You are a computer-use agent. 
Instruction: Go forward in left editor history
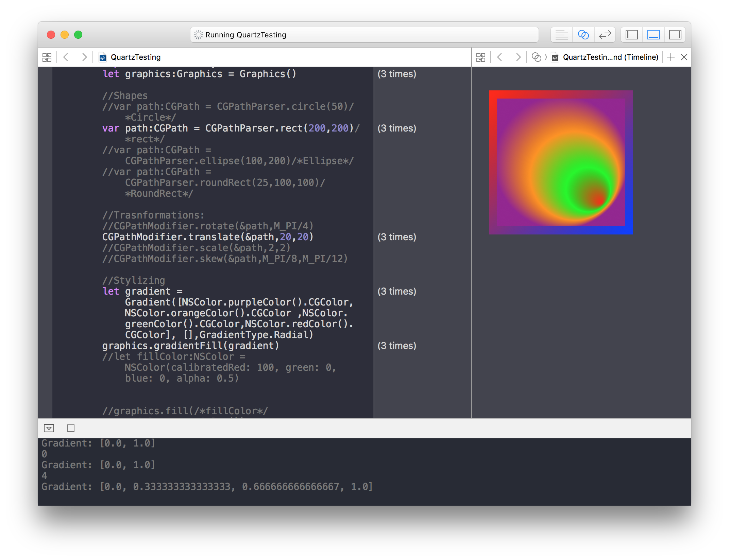coord(84,57)
